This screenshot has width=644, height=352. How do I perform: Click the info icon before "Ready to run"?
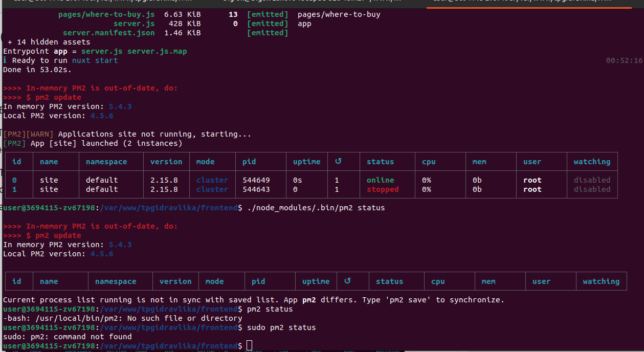[x=5, y=60]
